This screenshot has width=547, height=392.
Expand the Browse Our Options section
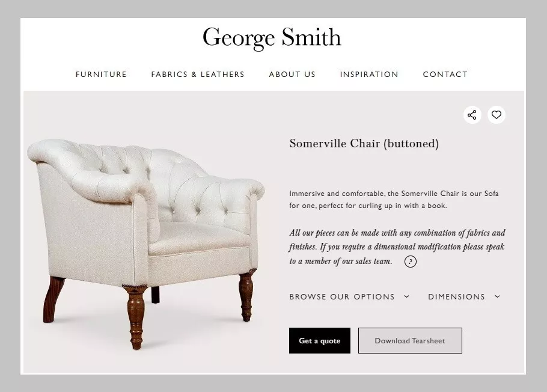(349, 296)
